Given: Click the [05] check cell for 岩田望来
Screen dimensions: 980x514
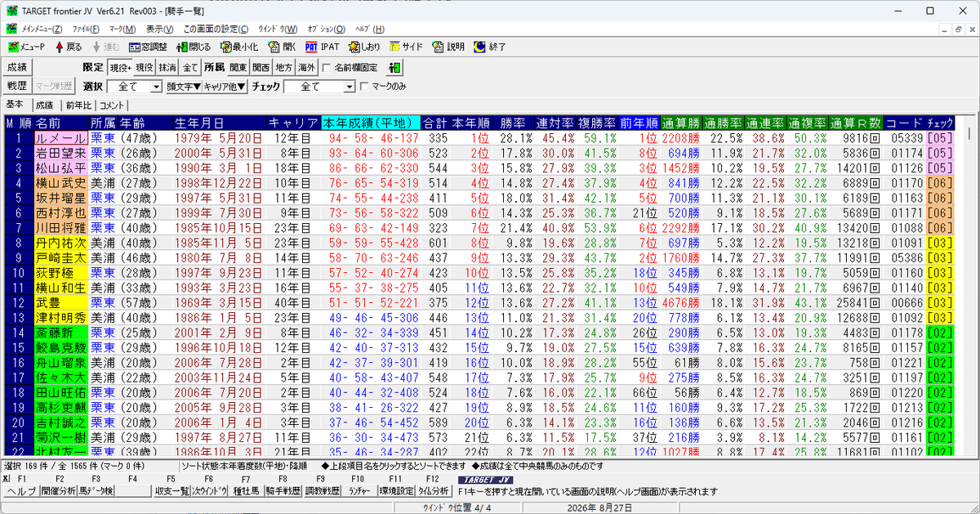Looking at the screenshot, I should pyautogui.click(x=939, y=154).
